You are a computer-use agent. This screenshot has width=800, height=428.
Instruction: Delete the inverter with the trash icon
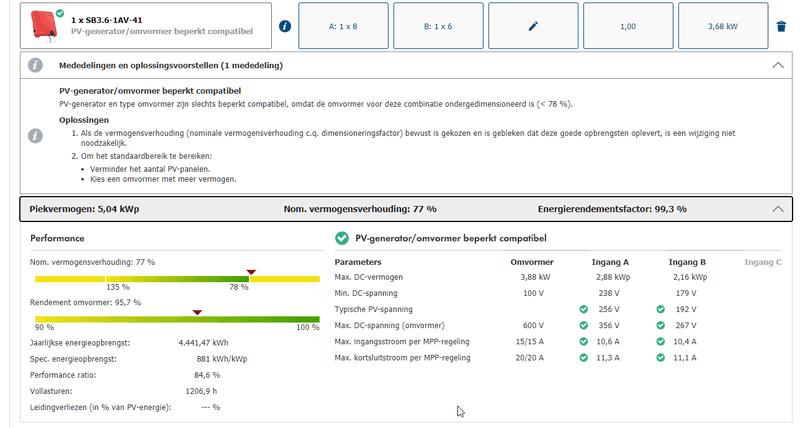pos(781,27)
